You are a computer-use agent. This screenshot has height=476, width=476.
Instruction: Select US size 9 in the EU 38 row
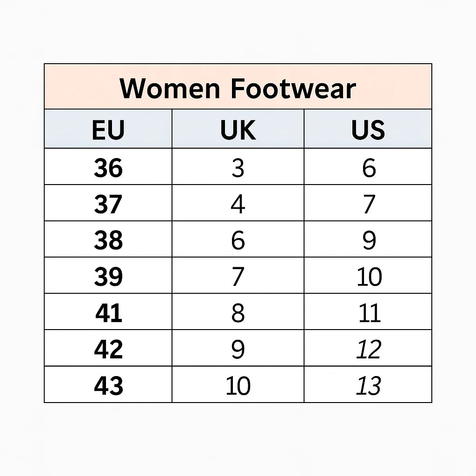369,240
